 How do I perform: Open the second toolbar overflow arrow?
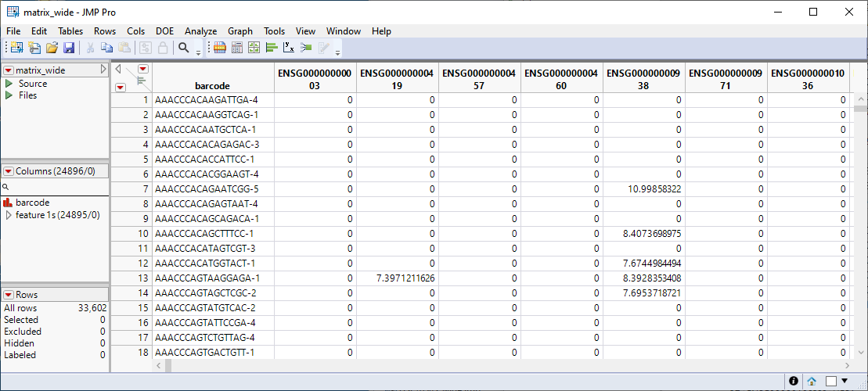(337, 52)
